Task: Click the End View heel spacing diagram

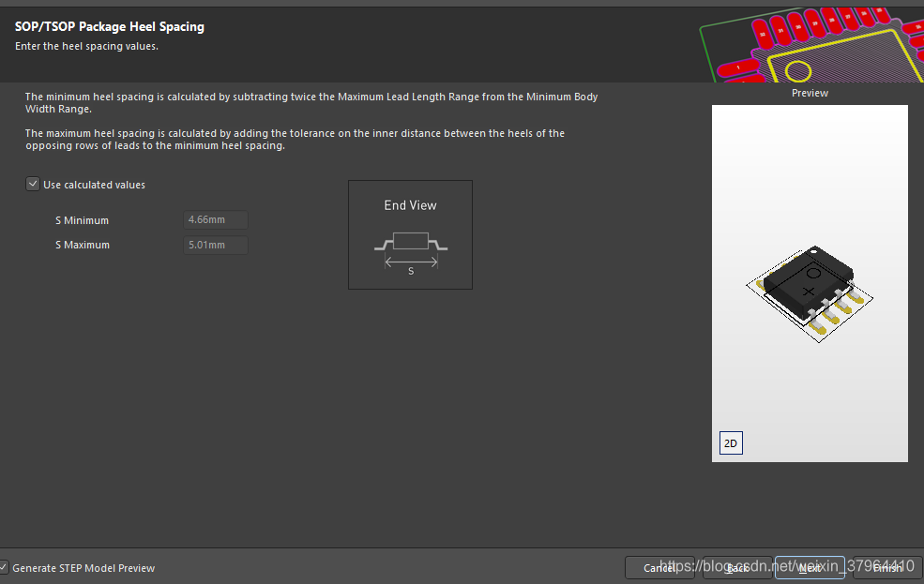Action: (410, 234)
